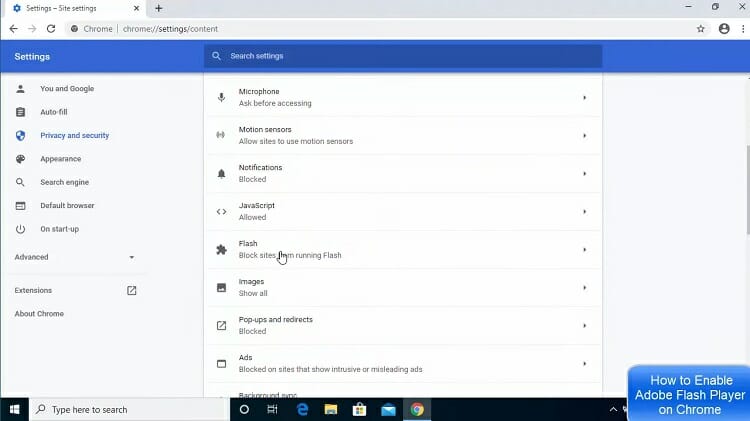The image size is (750, 421).
Task: Click the Search engine magnifier icon
Action: coord(20,182)
